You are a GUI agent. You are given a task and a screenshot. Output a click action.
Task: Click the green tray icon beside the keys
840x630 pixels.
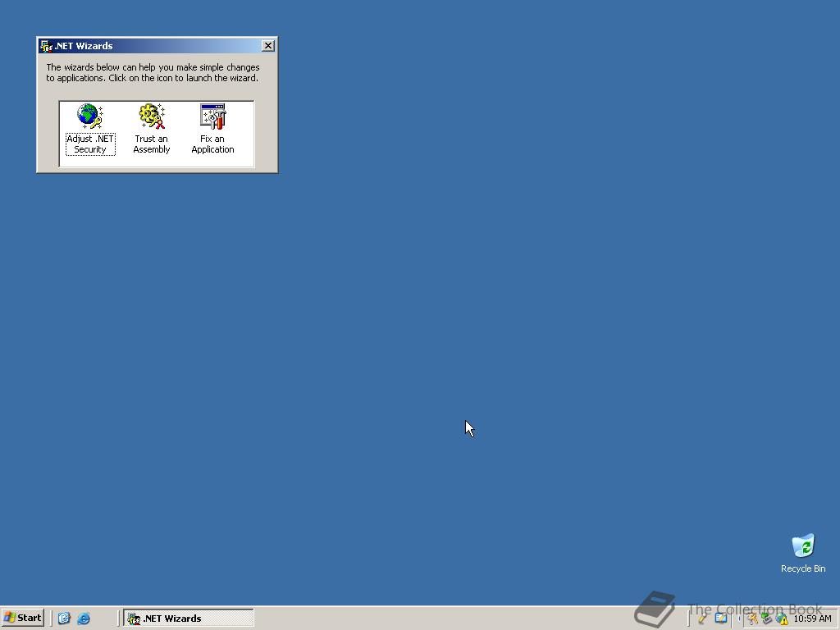point(767,619)
